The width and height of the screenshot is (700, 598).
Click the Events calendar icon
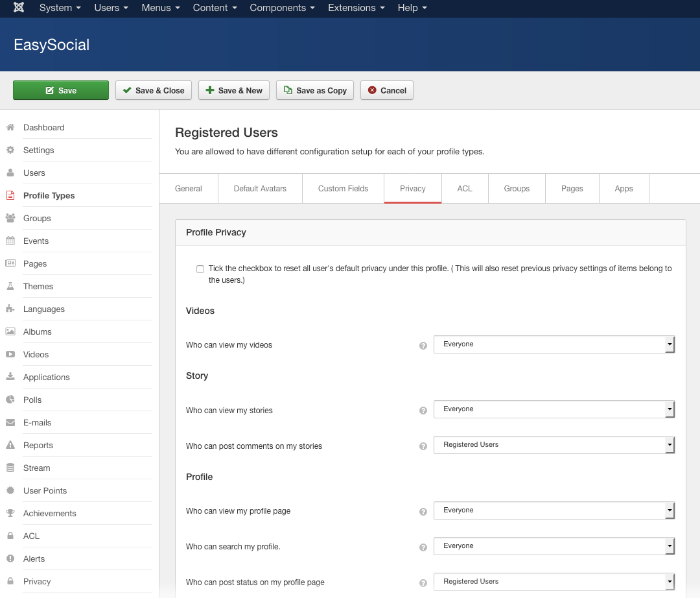(x=10, y=241)
